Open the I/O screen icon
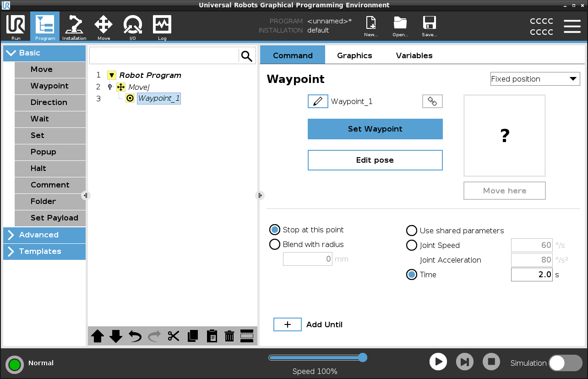Screen dimensions: 588x379 (132, 27)
